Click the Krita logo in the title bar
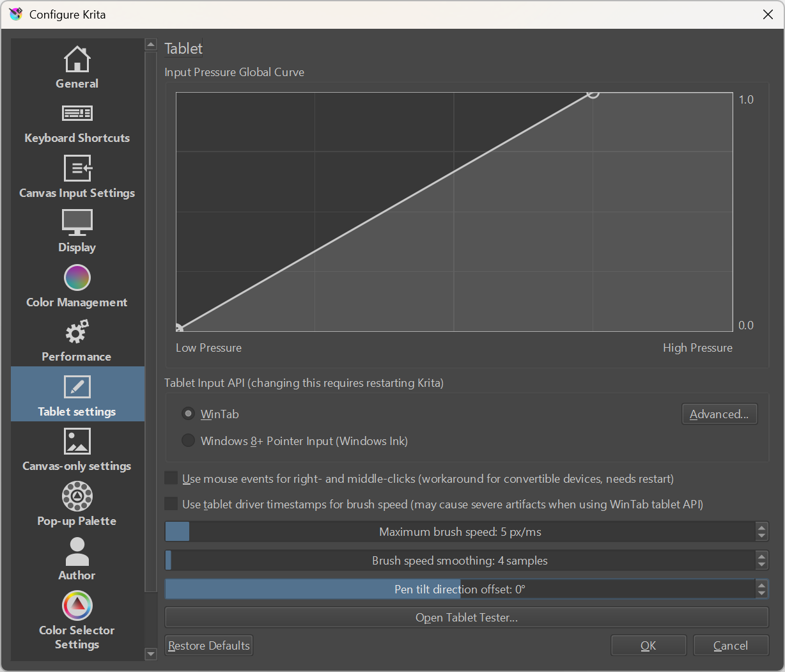 (16, 14)
